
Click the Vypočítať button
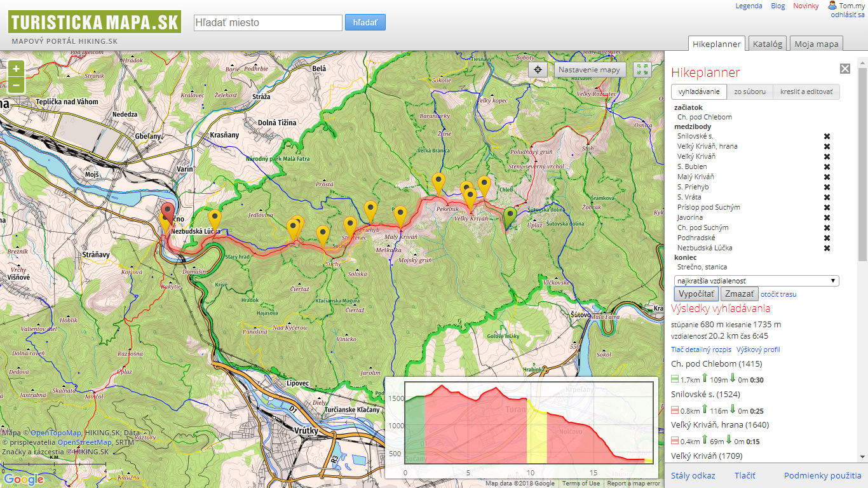(696, 294)
